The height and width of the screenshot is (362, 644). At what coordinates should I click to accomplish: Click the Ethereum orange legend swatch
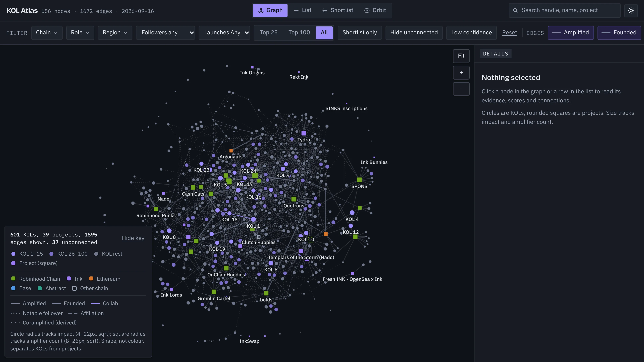point(91,279)
